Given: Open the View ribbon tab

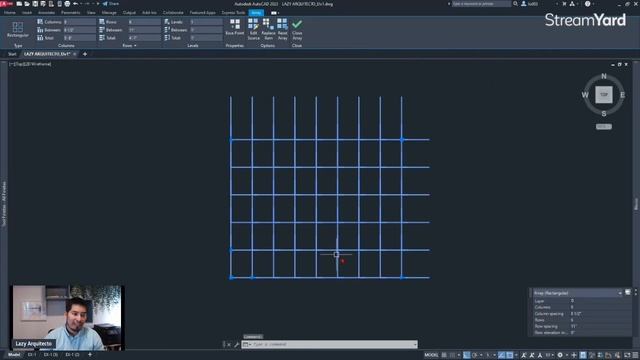Looking at the screenshot, I should click(x=91, y=13).
